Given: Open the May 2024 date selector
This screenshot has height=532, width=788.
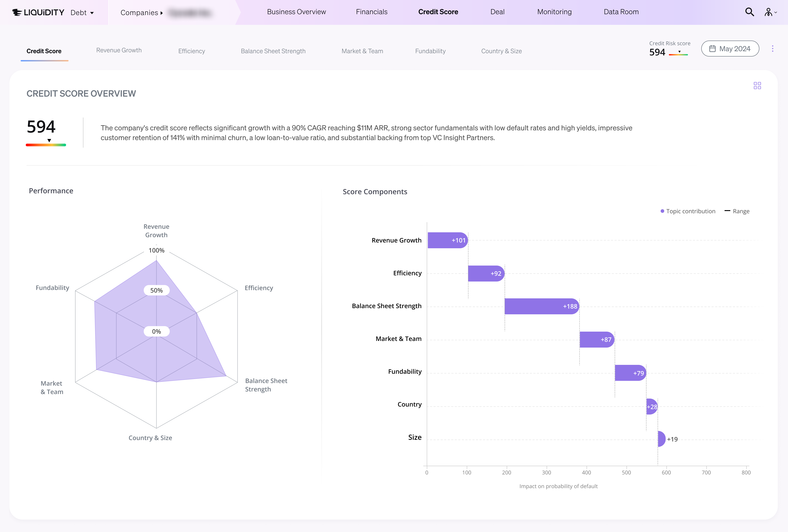Looking at the screenshot, I should point(735,49).
